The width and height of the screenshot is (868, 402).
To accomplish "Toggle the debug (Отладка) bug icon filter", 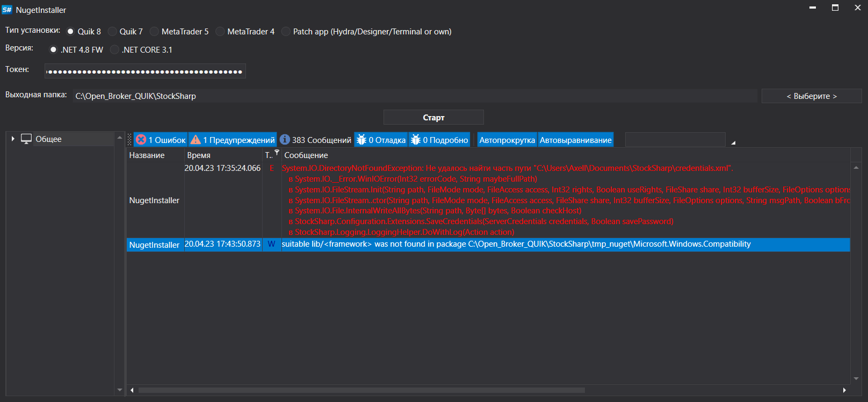I will pos(361,140).
